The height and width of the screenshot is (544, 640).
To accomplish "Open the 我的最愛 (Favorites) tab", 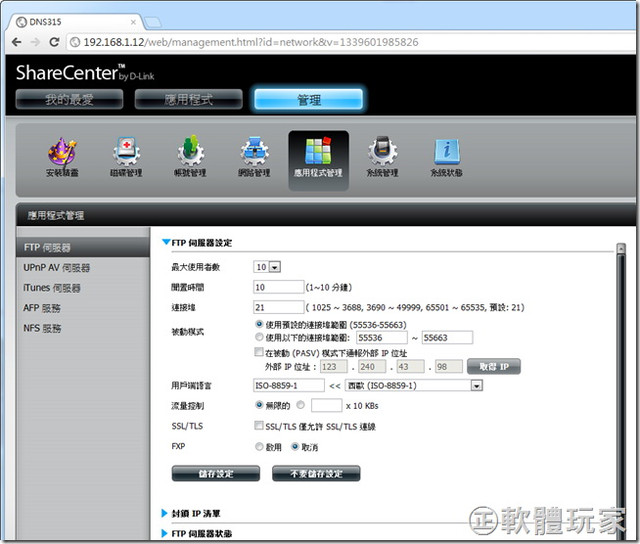I will 69,99.
